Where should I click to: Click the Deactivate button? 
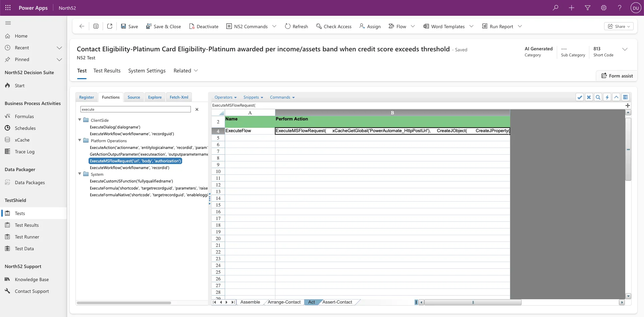pos(204,26)
